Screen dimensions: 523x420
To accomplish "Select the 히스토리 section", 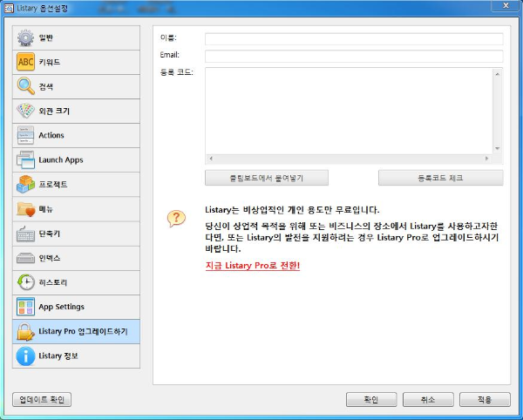I will coord(76,282).
